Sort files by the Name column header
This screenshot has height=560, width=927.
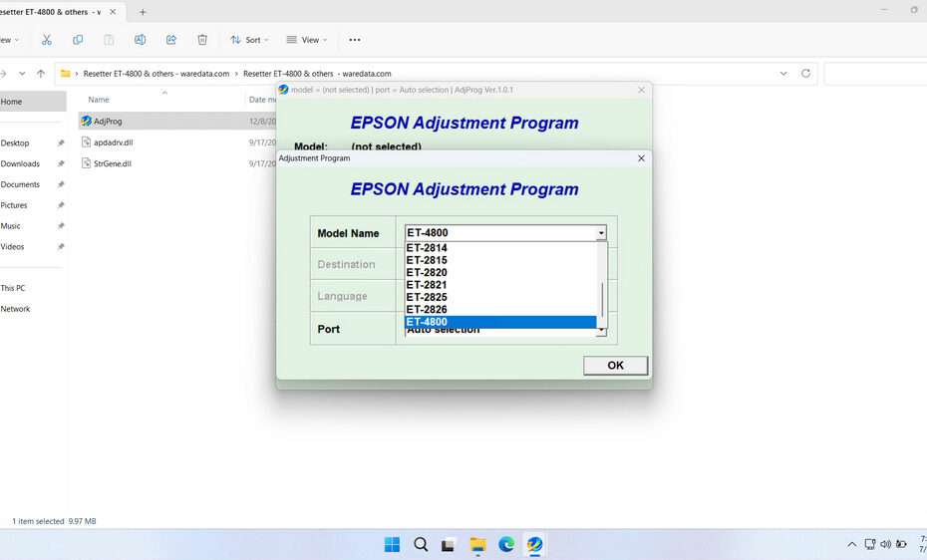(x=99, y=100)
